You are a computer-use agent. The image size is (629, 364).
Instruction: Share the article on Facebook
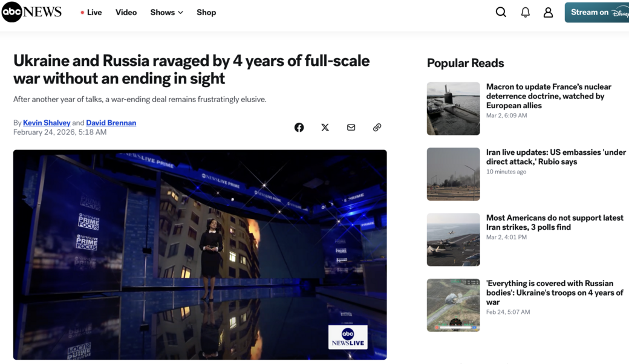299,127
